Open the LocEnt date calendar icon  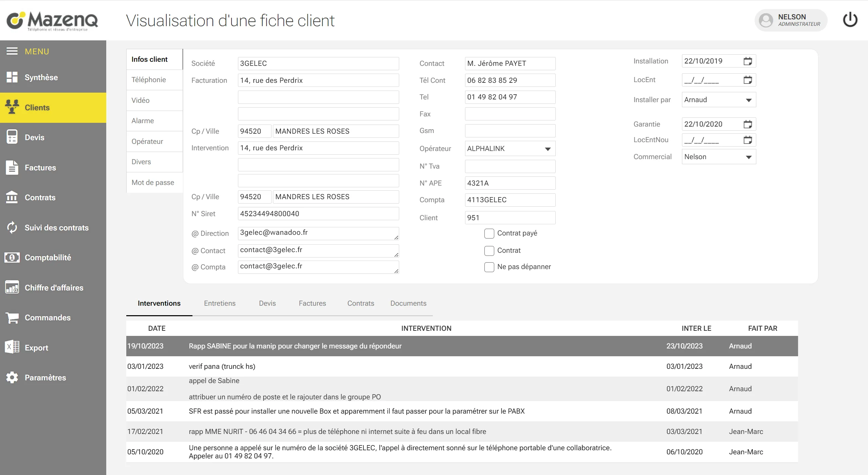tap(747, 80)
